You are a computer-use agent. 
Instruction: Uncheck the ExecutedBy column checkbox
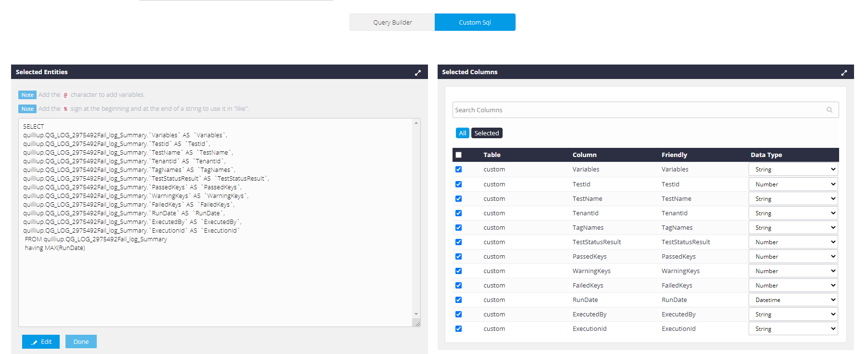pos(458,314)
